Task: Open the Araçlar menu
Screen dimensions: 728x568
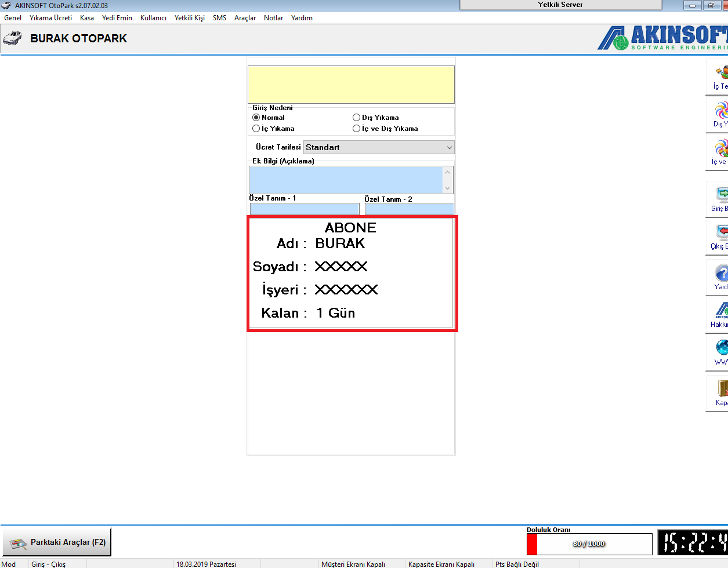Action: [x=245, y=18]
